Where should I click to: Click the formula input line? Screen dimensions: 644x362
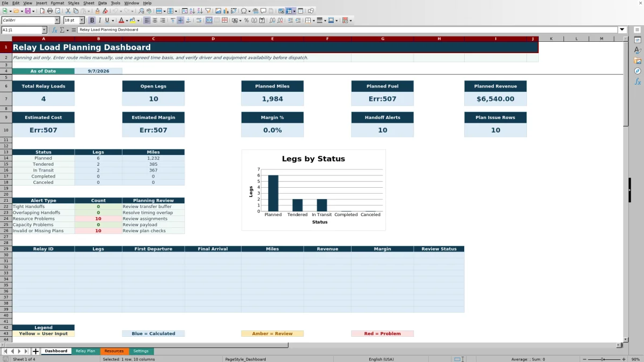[x=348, y=30]
